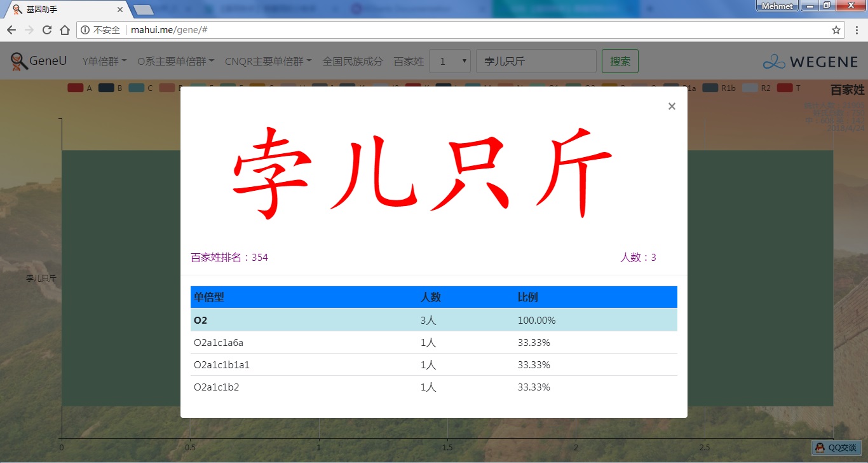Expand the O系主要单倍群 dropdown

175,62
